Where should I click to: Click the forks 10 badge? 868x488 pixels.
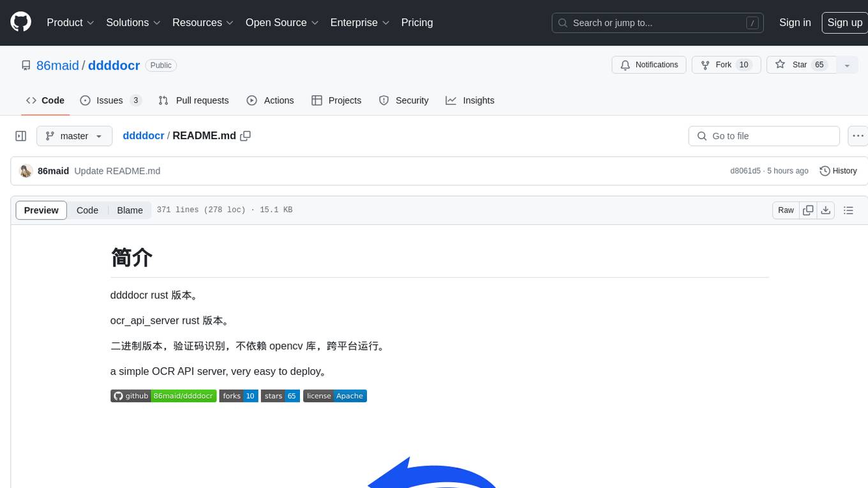tap(239, 396)
